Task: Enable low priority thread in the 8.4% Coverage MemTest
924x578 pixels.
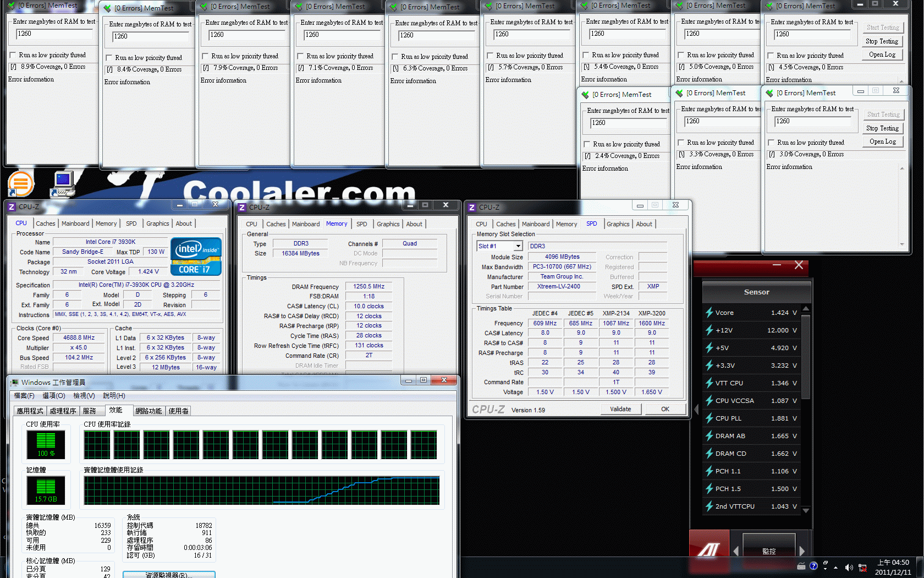Action: tap(109, 58)
